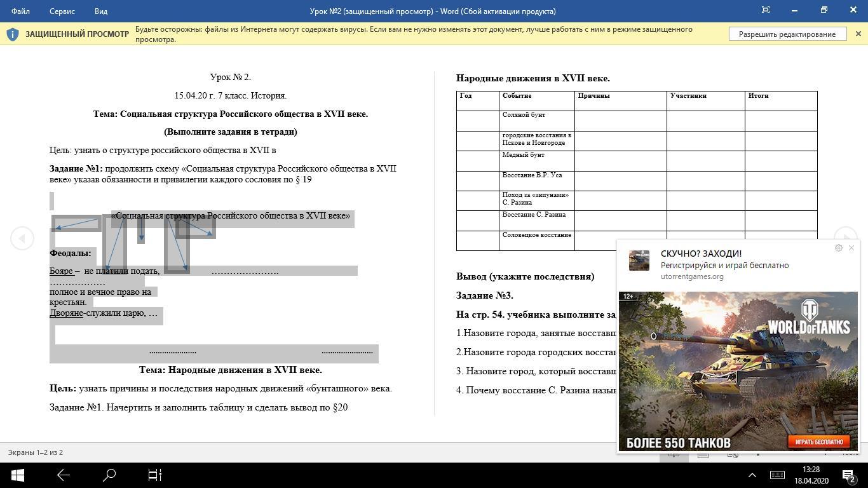Click the text Вывод (укажите последствия)

[x=526, y=276]
